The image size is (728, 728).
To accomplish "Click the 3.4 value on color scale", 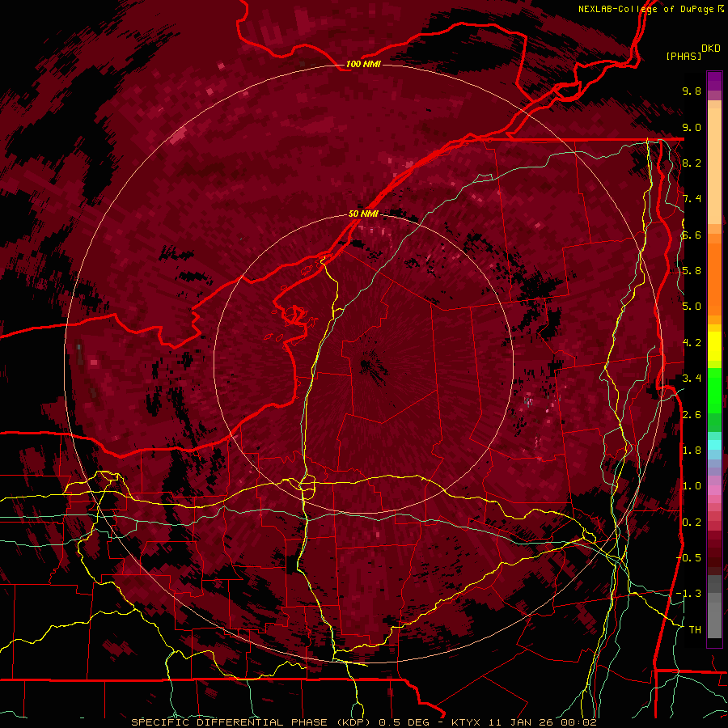I will (692, 379).
